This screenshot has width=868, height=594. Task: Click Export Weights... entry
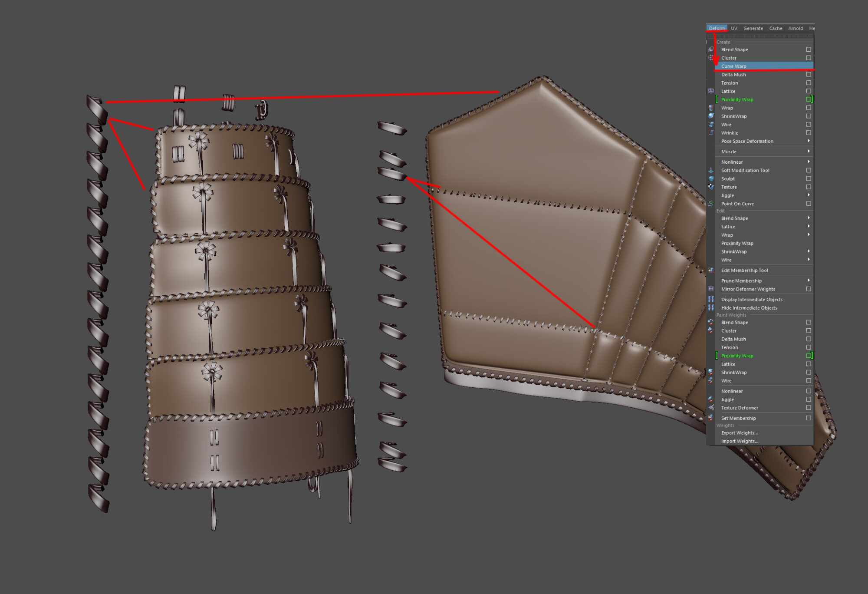[740, 433]
